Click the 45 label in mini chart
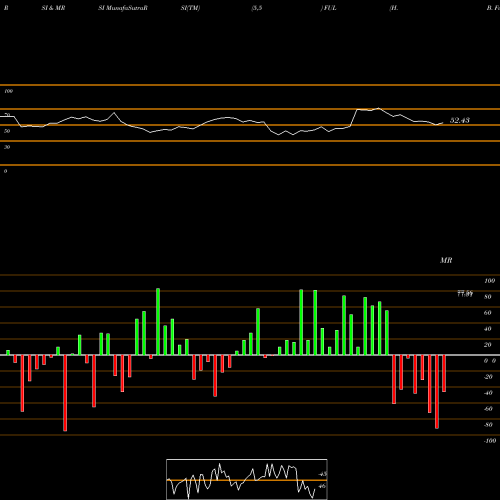This screenshot has height=500, width=500. 322,474
